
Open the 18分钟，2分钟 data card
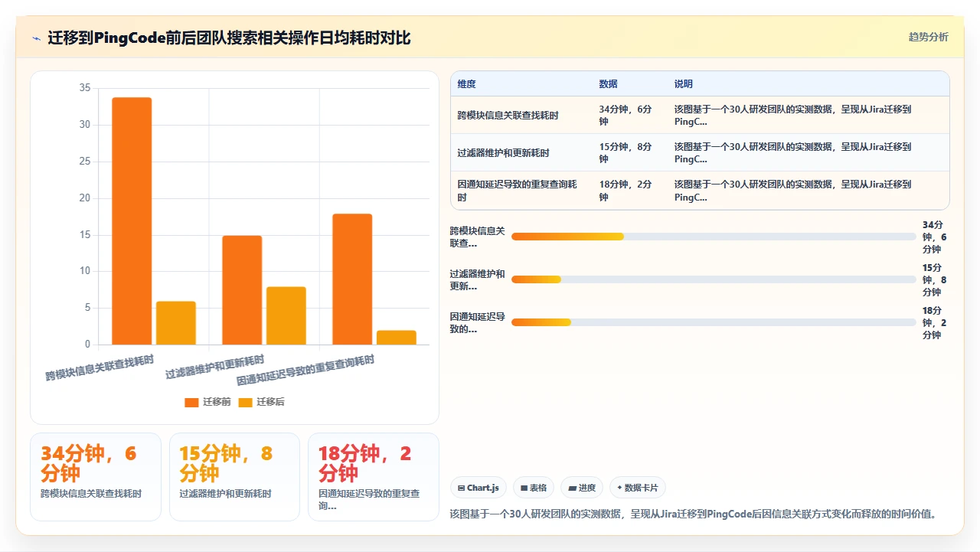(374, 477)
